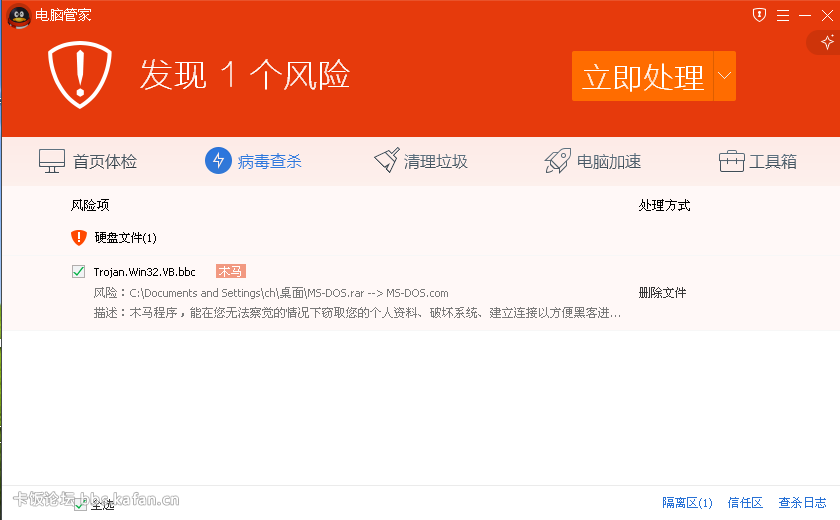Viewport: 840px width, 520px height.
Task: Click the 首页体检 monitor icon
Action: (x=52, y=161)
